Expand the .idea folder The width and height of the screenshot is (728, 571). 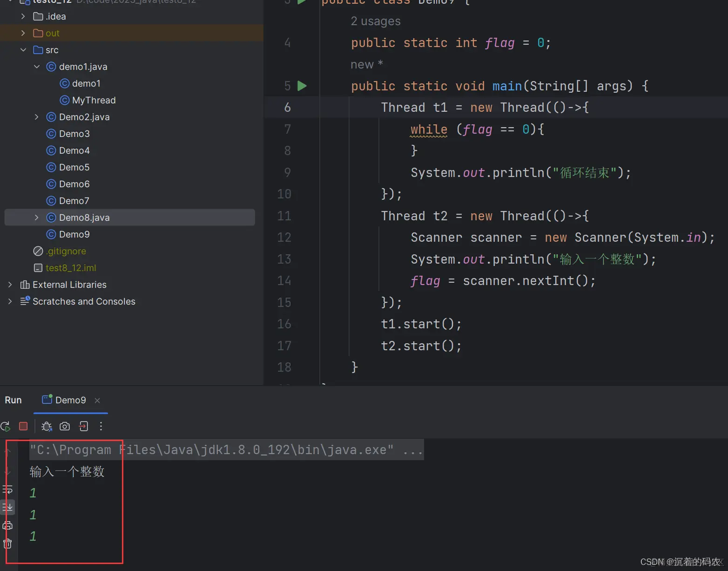[x=23, y=16]
